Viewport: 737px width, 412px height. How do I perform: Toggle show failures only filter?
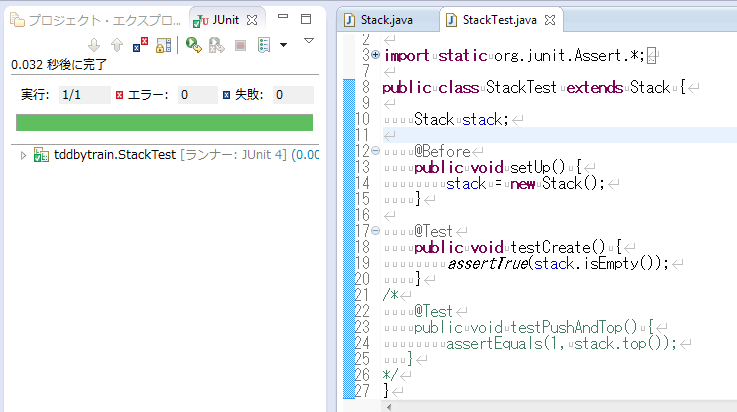140,45
